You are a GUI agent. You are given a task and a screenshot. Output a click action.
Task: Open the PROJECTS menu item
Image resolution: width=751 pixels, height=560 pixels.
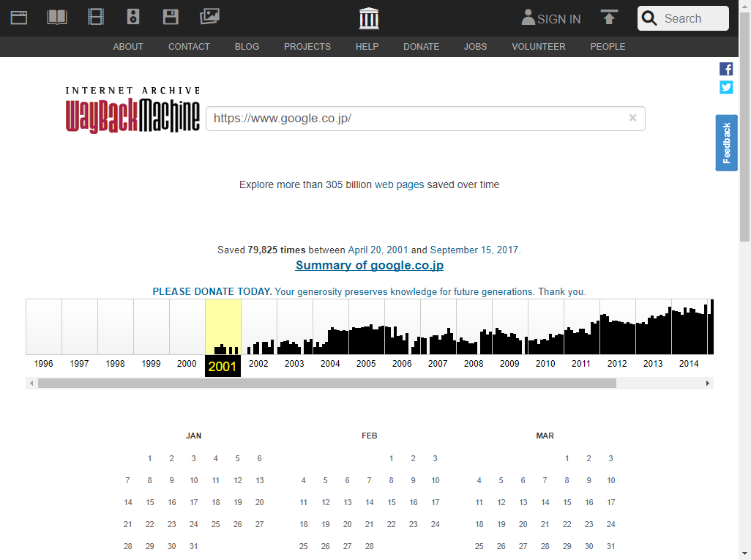307,46
